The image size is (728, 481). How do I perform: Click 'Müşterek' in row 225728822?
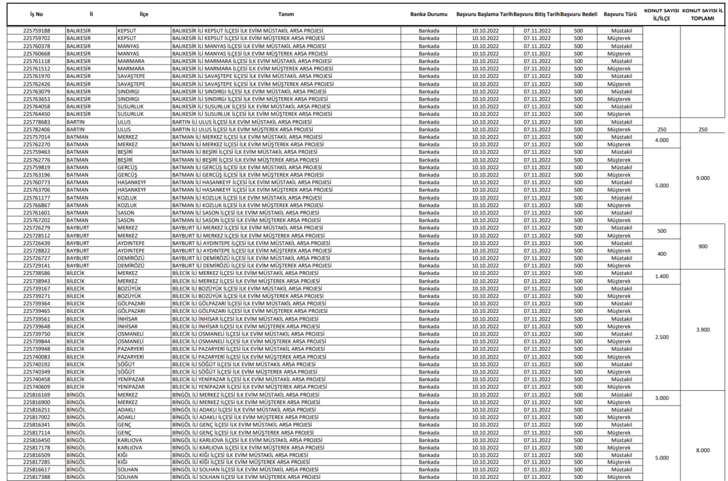[619, 251]
